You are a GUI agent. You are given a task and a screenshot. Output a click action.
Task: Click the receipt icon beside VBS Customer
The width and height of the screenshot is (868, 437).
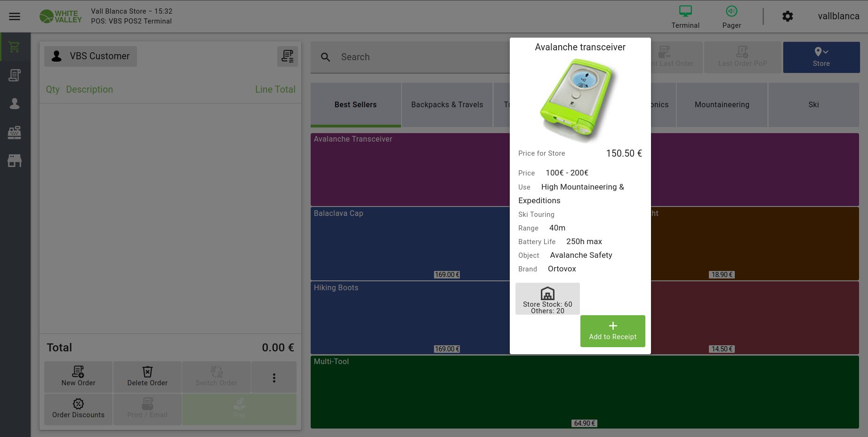(x=287, y=56)
